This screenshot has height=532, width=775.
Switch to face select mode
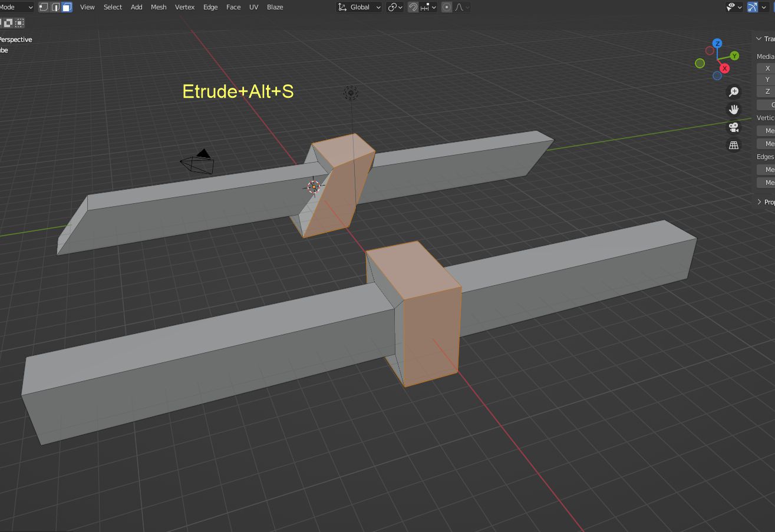67,7
